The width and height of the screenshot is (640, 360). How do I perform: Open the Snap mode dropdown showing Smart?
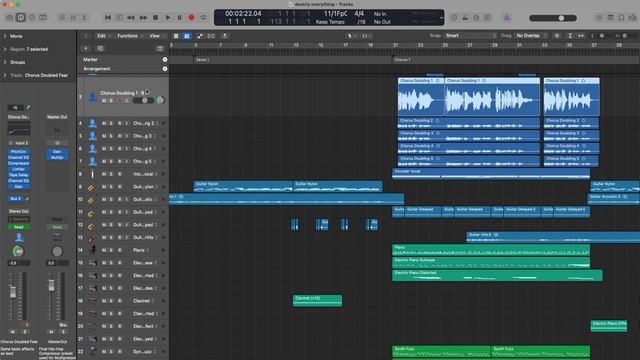point(471,36)
